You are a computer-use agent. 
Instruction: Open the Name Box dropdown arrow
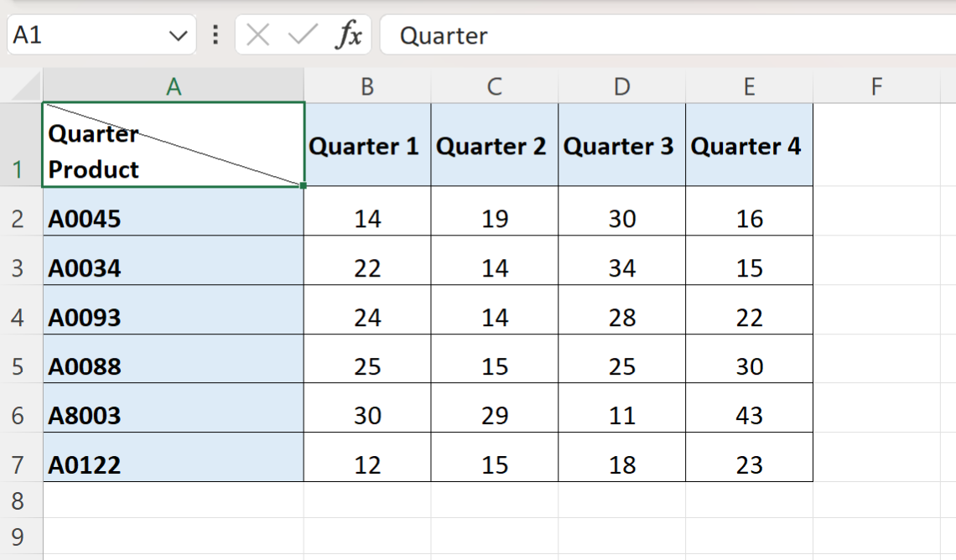coord(178,36)
